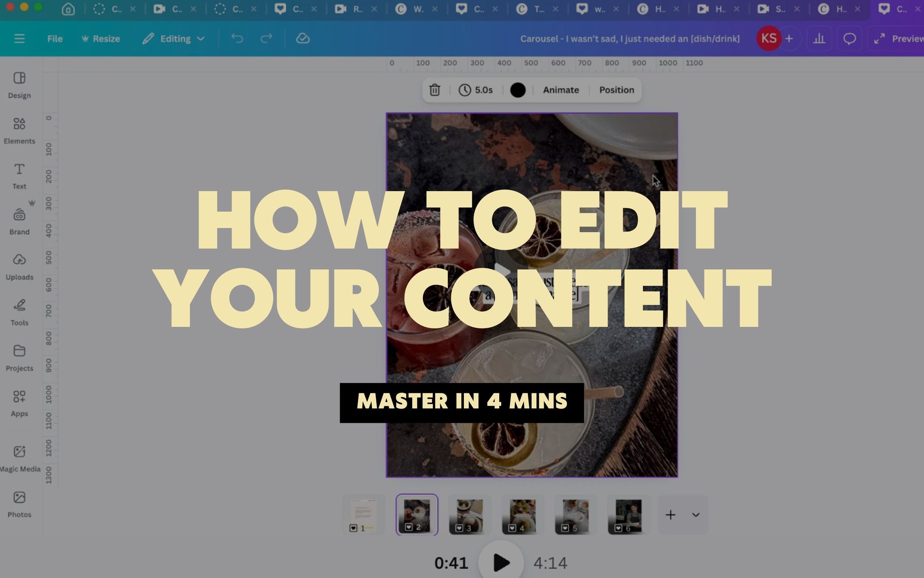This screenshot has height=578, width=924.
Task: Open the Magic Media app
Action: pos(19,459)
